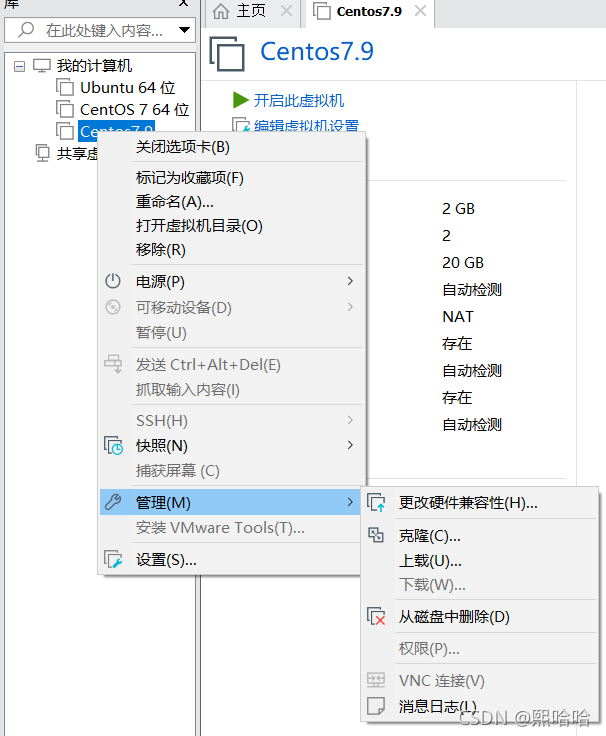The height and width of the screenshot is (736, 606).
Task: Click the search magnifier icon in the library
Action: [26, 30]
